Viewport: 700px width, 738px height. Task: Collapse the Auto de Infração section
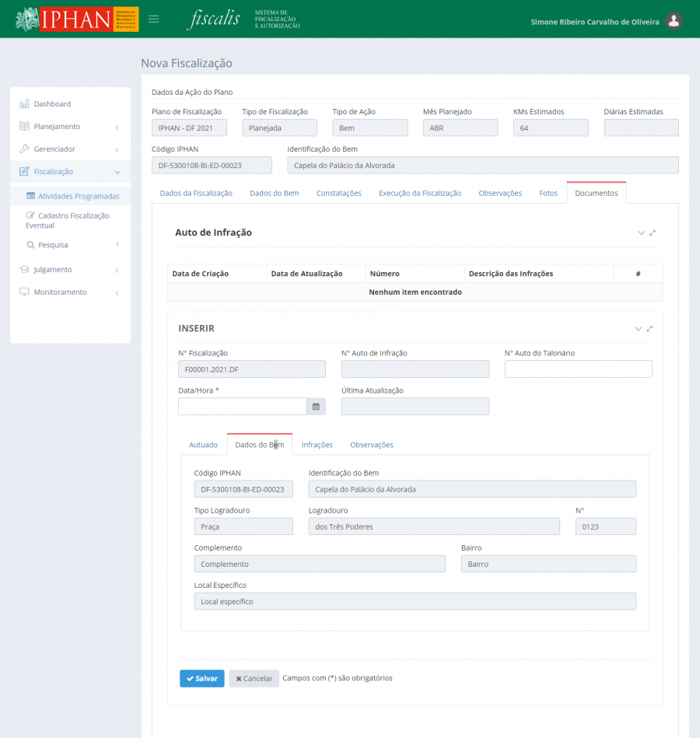click(641, 233)
